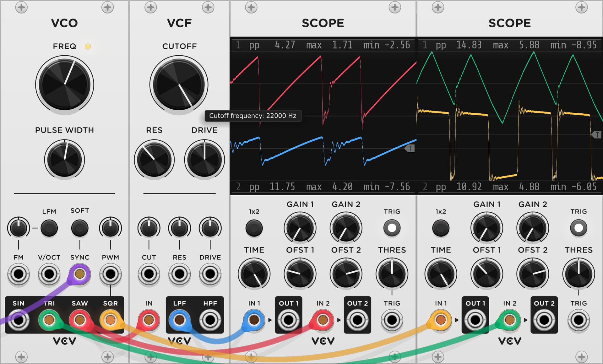The image size is (603, 364).
Task: Click the VCF CUT input jack
Action: [x=149, y=274]
